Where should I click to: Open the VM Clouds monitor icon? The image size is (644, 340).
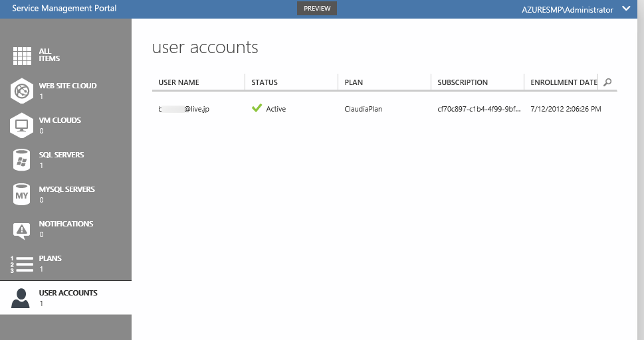(23, 125)
